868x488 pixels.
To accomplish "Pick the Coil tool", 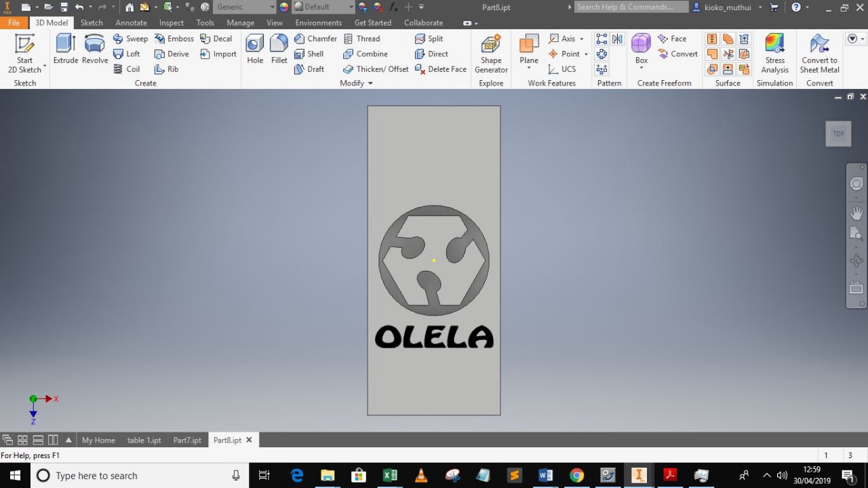I will tap(127, 69).
